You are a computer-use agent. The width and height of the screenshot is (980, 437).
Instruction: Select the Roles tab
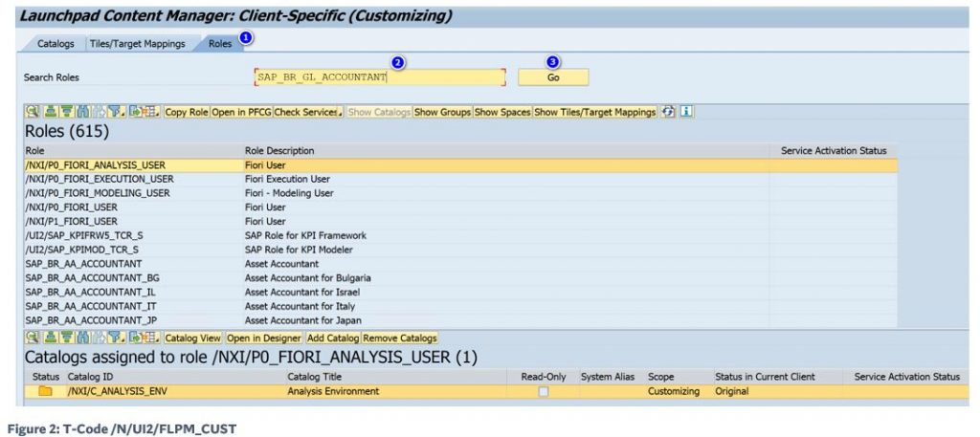point(220,44)
